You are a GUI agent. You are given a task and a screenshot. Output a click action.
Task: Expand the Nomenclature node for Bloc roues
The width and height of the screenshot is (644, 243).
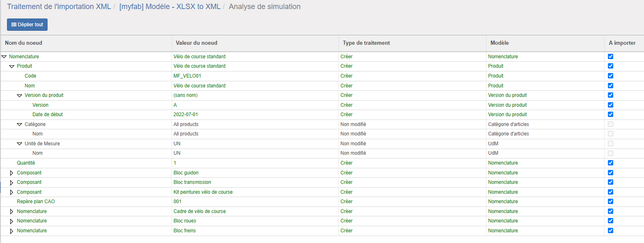point(11,221)
